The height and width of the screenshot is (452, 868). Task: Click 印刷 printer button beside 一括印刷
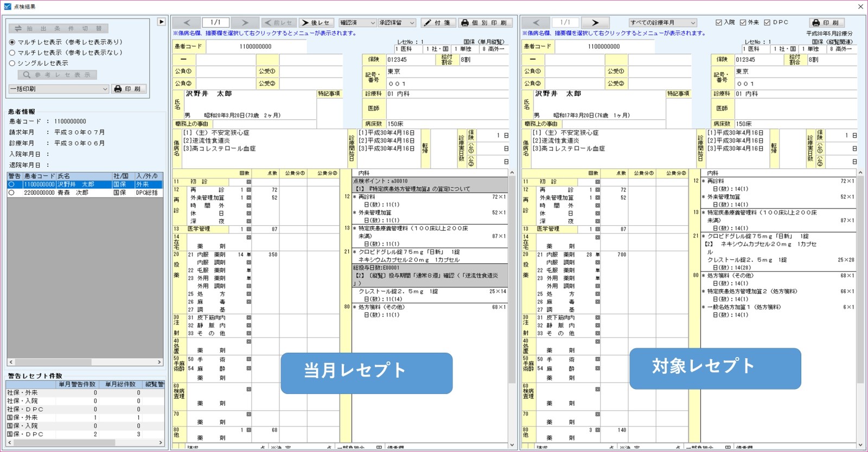coord(129,89)
